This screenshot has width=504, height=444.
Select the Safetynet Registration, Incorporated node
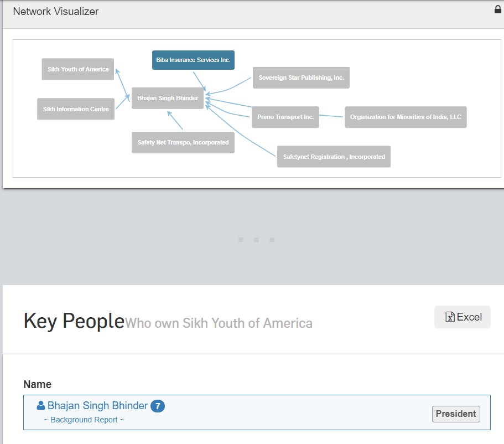coord(334,157)
